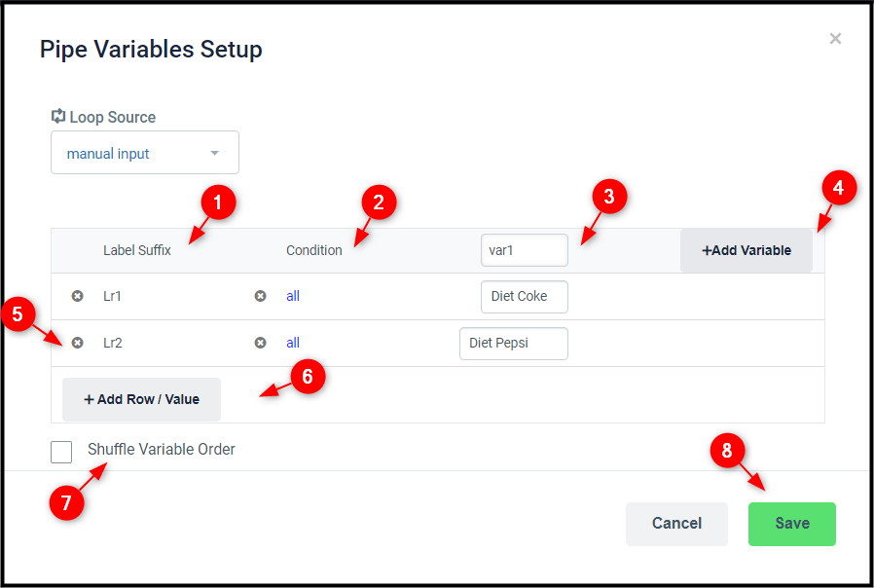The height and width of the screenshot is (588, 874).
Task: Click the Diet Pepsi value field
Action: point(514,344)
